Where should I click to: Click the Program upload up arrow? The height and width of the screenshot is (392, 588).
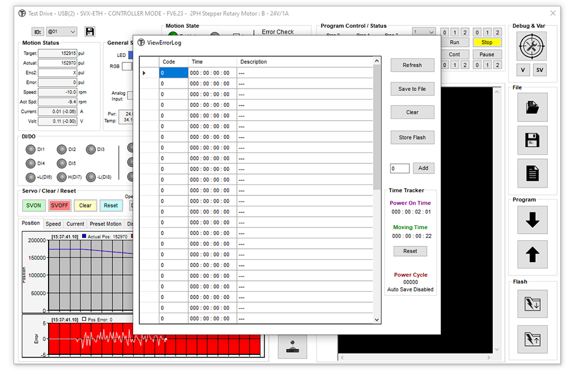(532, 254)
